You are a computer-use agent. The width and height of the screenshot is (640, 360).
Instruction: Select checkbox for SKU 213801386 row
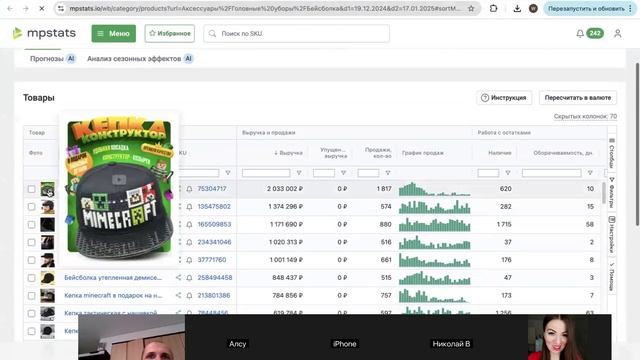pos(31,296)
